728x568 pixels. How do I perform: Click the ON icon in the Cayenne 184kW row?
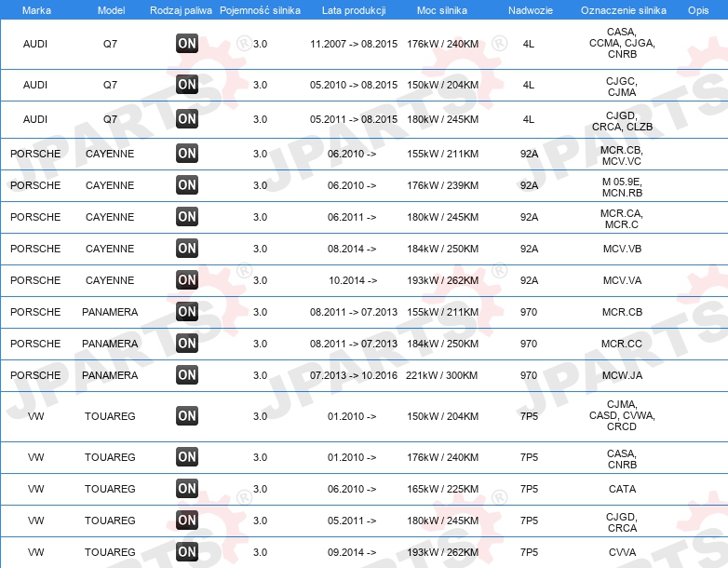point(187,248)
